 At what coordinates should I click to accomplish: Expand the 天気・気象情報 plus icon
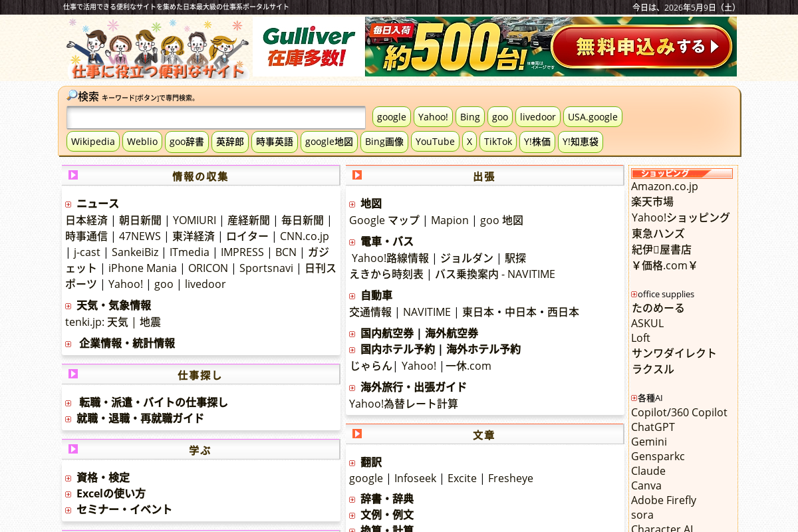[x=68, y=307]
